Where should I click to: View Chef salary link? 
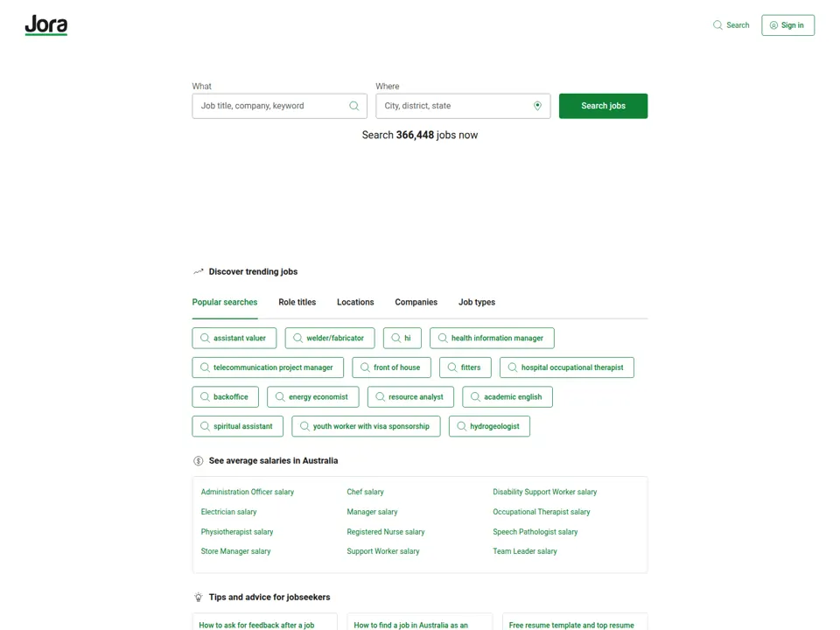point(366,492)
